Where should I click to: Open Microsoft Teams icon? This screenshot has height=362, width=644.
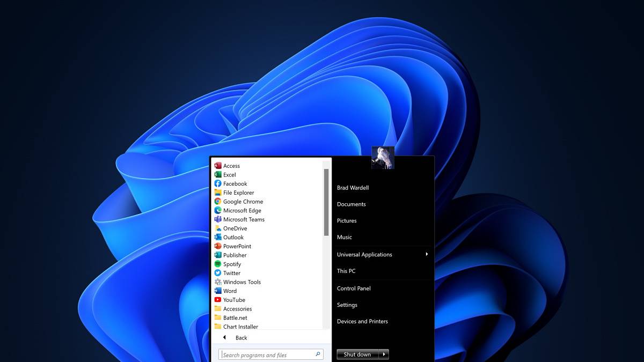[x=218, y=219]
